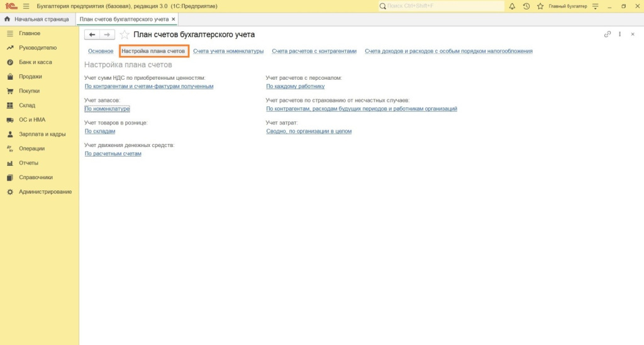
Task: Open Счета расчетов с контрагентами link
Action: (x=314, y=51)
